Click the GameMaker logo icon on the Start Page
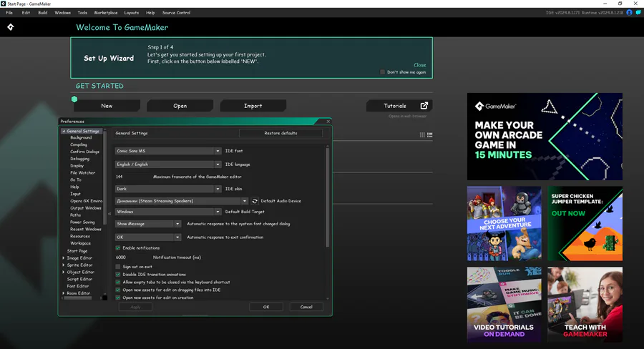This screenshot has height=349, width=644. coord(11,27)
